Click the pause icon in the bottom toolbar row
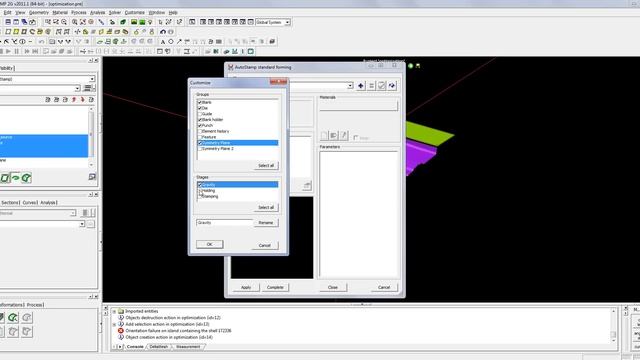The height and width of the screenshot is (360, 640). pos(17,51)
